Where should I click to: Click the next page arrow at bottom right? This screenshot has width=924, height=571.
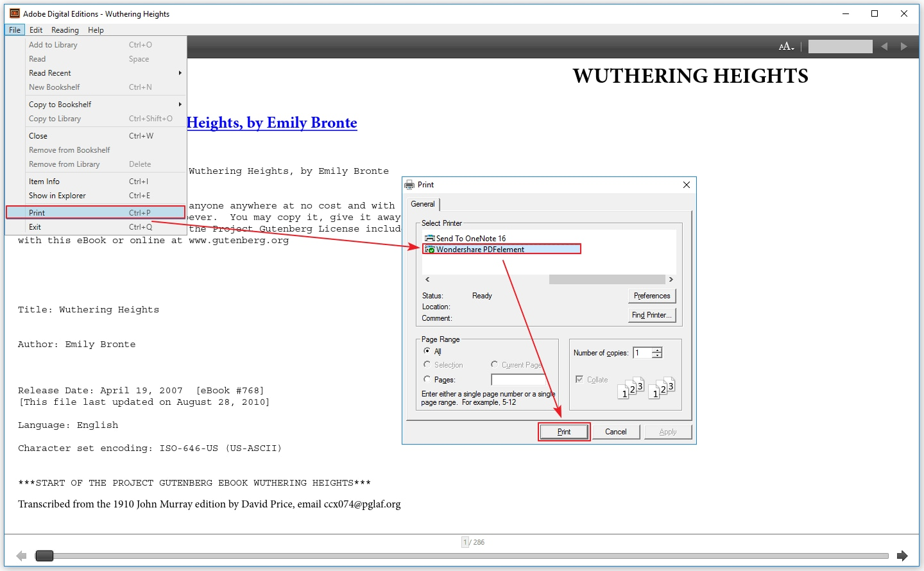[x=903, y=556]
